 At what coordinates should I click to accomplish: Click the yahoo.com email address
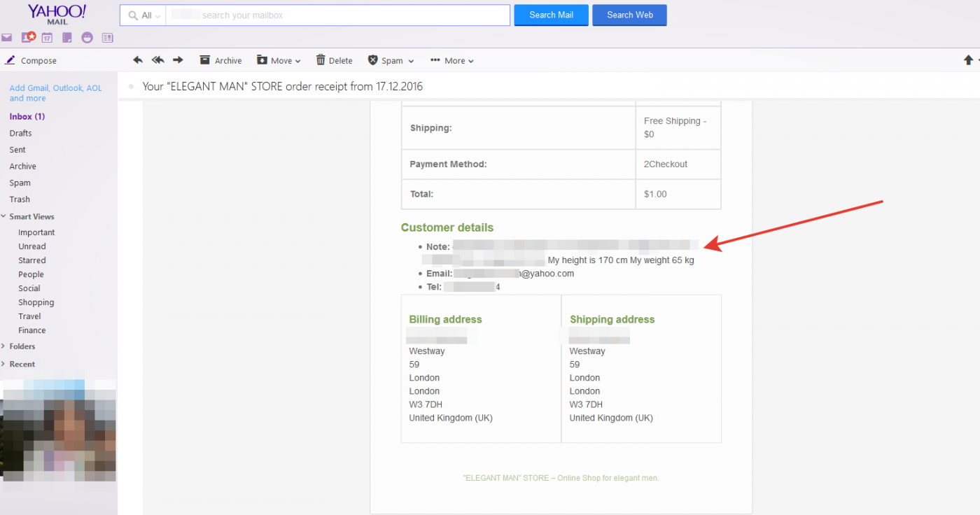(513, 274)
